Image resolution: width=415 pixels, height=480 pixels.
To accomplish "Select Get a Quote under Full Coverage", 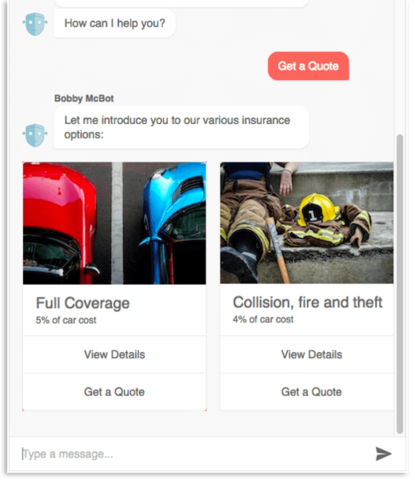I will (114, 392).
